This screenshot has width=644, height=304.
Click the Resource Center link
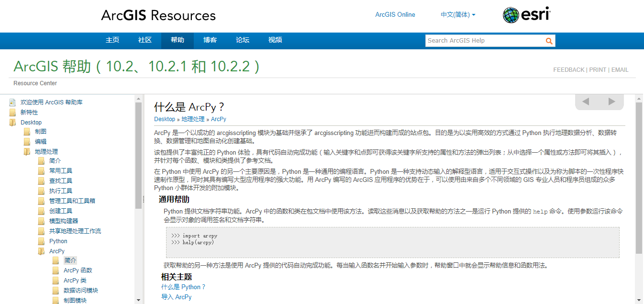click(35, 83)
